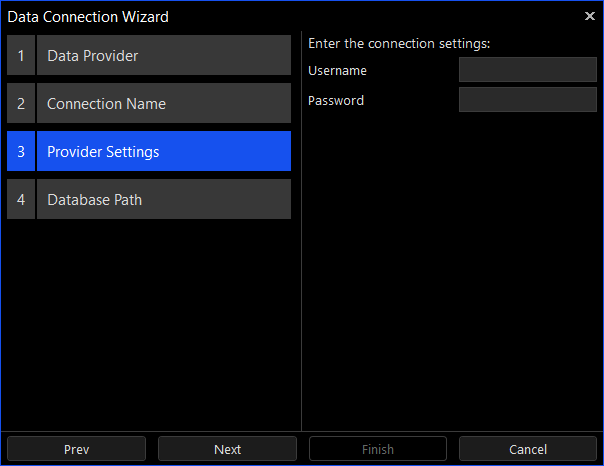Select the Provider Settings step
The width and height of the screenshot is (604, 466).
click(x=164, y=152)
